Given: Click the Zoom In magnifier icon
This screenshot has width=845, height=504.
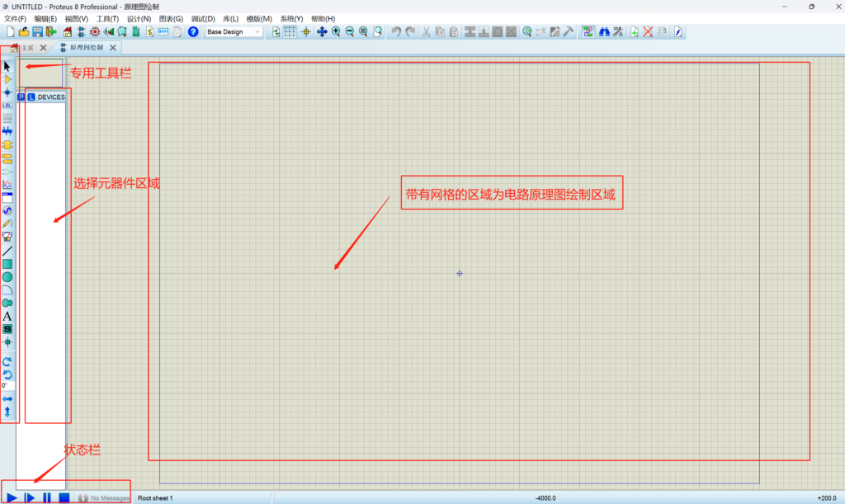Looking at the screenshot, I should click(336, 32).
